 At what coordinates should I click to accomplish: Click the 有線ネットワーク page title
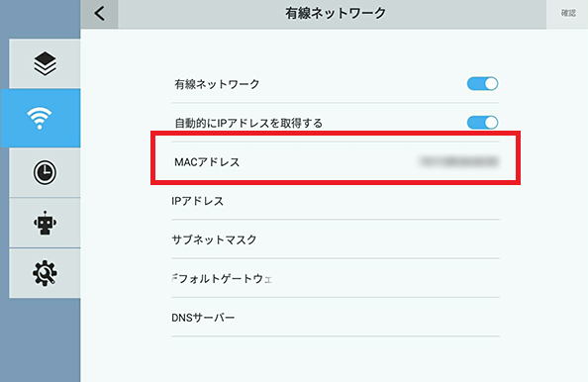point(336,14)
